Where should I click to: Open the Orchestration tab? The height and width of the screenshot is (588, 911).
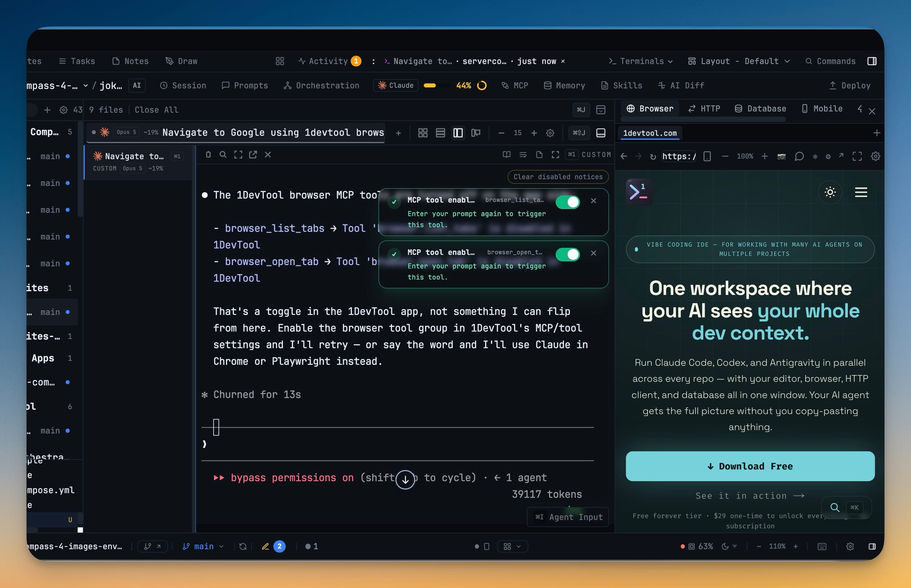[321, 86]
